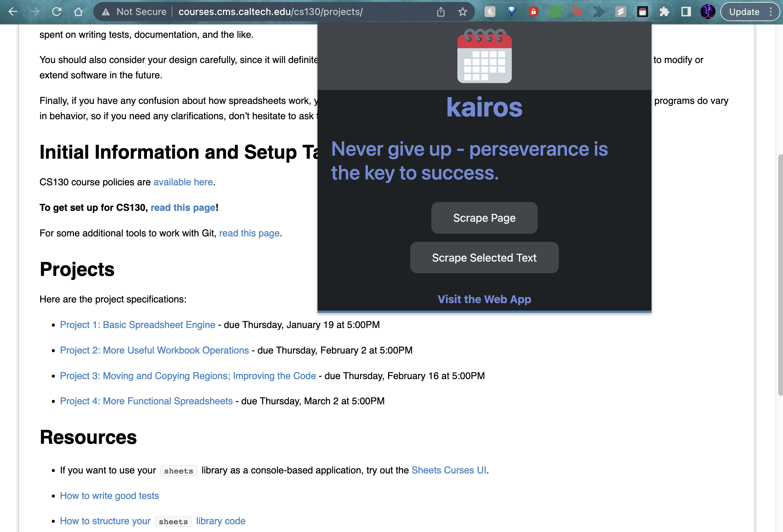Click the blue funnel extension icon
This screenshot has height=532, width=783.
click(x=511, y=11)
